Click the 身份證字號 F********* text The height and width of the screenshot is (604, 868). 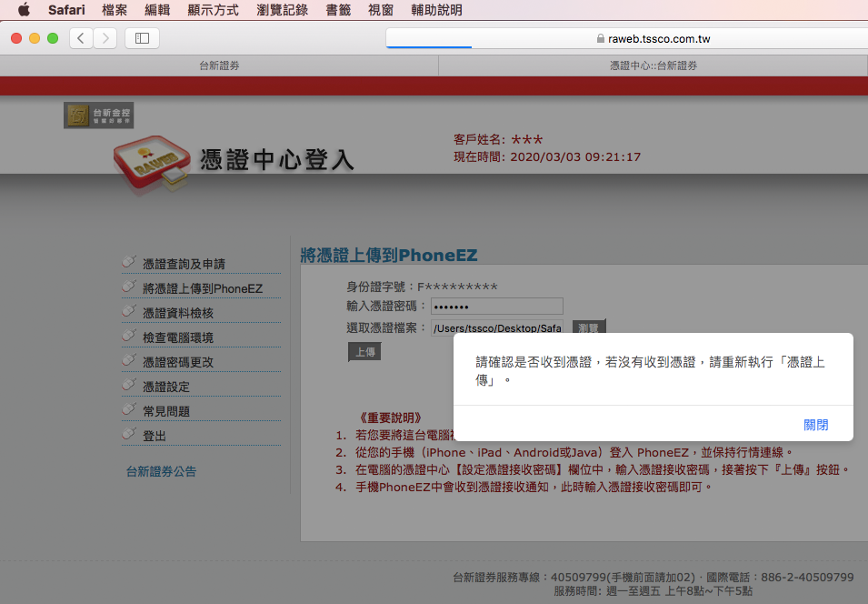coord(422,287)
